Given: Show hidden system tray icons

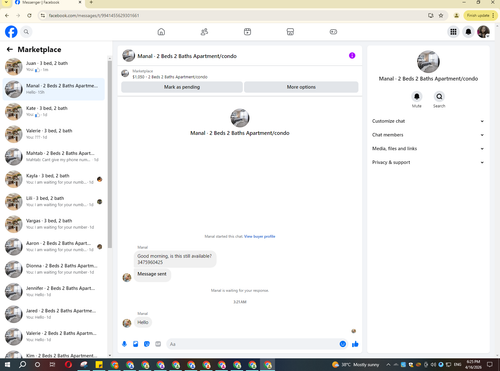Looking at the screenshot, I should 388,365.
